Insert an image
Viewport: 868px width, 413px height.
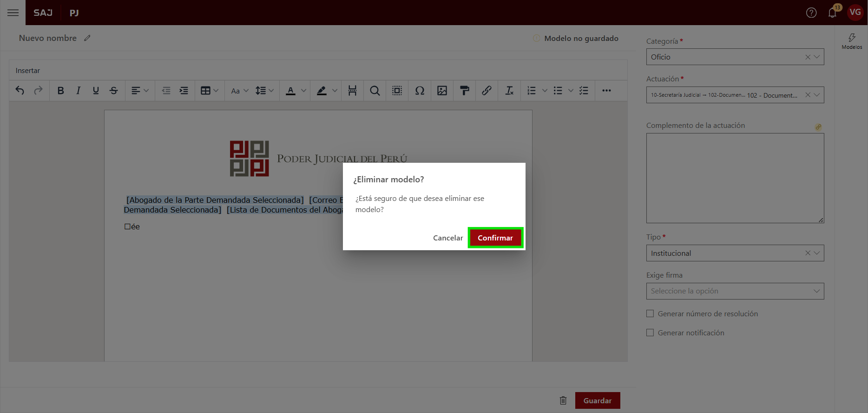(442, 90)
